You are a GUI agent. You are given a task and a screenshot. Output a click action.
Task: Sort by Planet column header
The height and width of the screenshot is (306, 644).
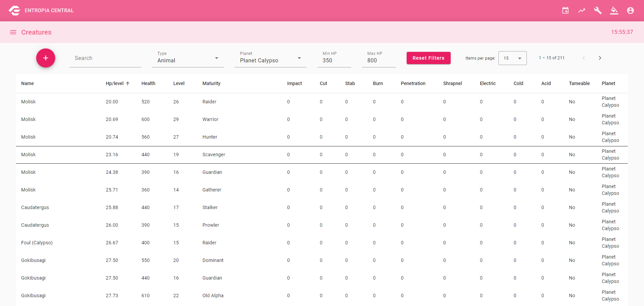pyautogui.click(x=608, y=83)
